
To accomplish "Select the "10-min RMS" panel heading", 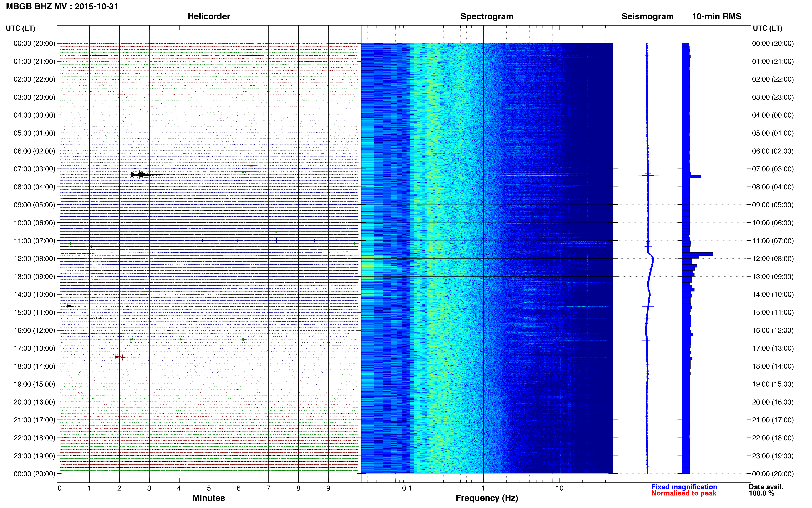I will click(x=717, y=16).
